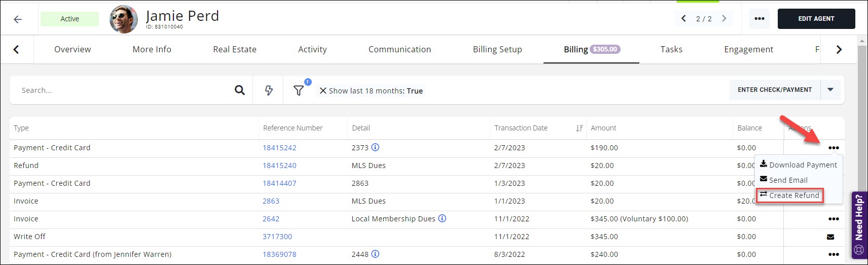Choose Send Email from the menu

click(x=784, y=180)
